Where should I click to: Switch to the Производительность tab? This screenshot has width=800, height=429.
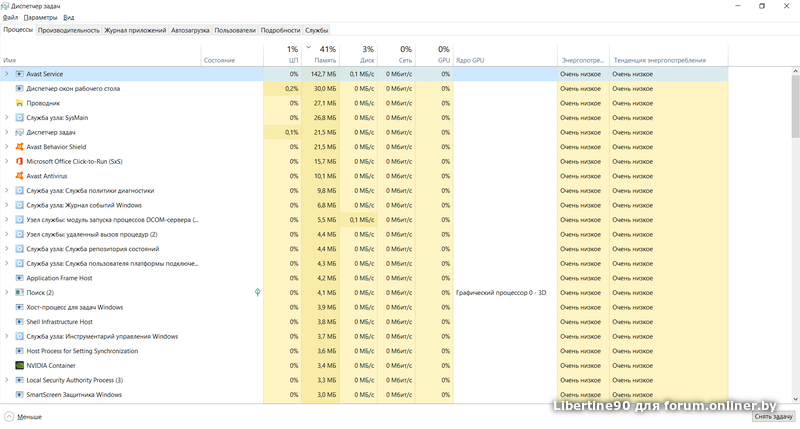68,30
